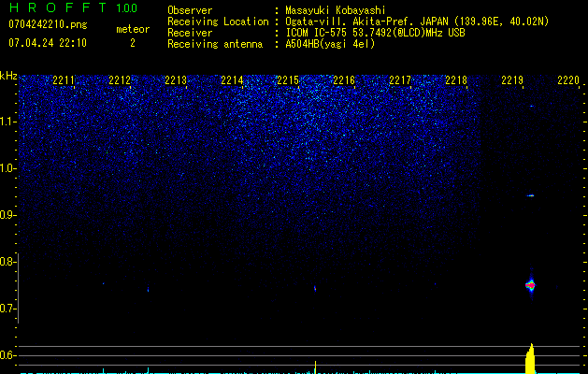Click the filename 0704242210.png
Image resolution: width=588 pixels, height=374 pixels.
(48, 24)
